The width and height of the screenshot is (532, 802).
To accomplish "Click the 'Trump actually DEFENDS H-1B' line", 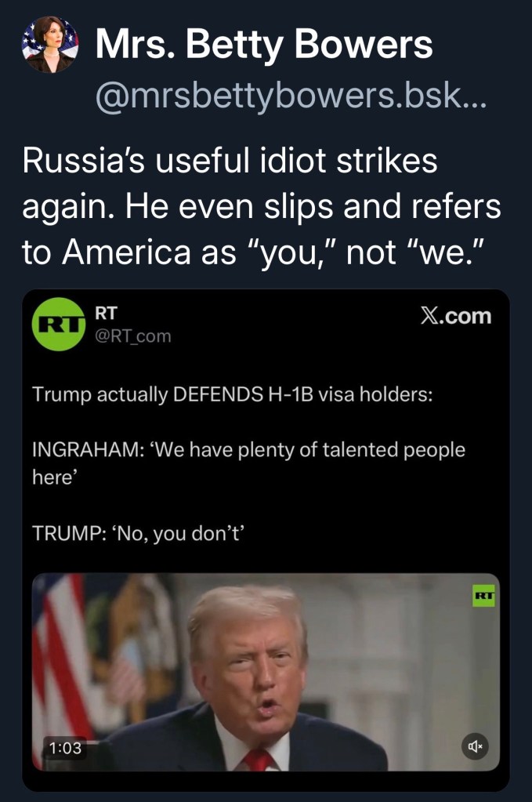I will click(x=233, y=394).
